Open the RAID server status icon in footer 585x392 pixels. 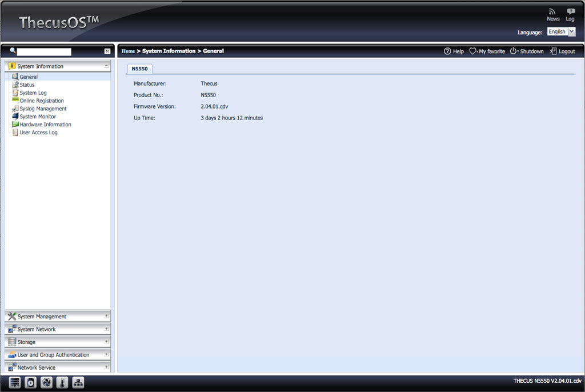(15, 383)
